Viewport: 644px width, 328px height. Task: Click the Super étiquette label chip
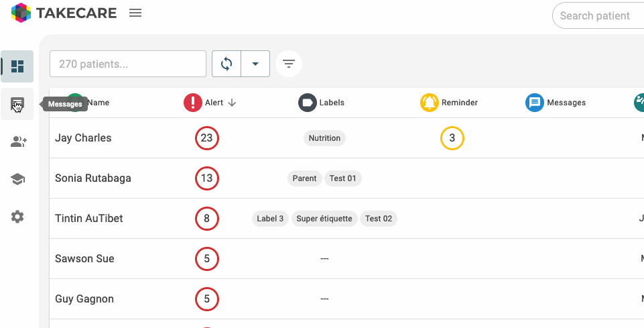coord(324,219)
